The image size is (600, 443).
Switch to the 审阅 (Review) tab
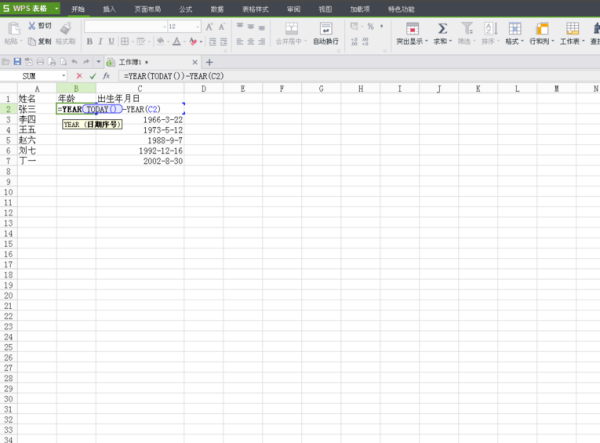[293, 9]
